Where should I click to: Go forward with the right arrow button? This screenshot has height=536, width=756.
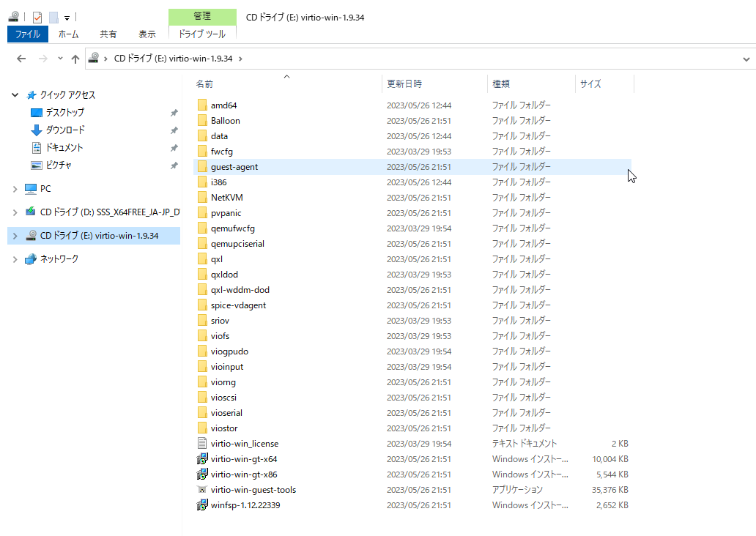click(43, 59)
